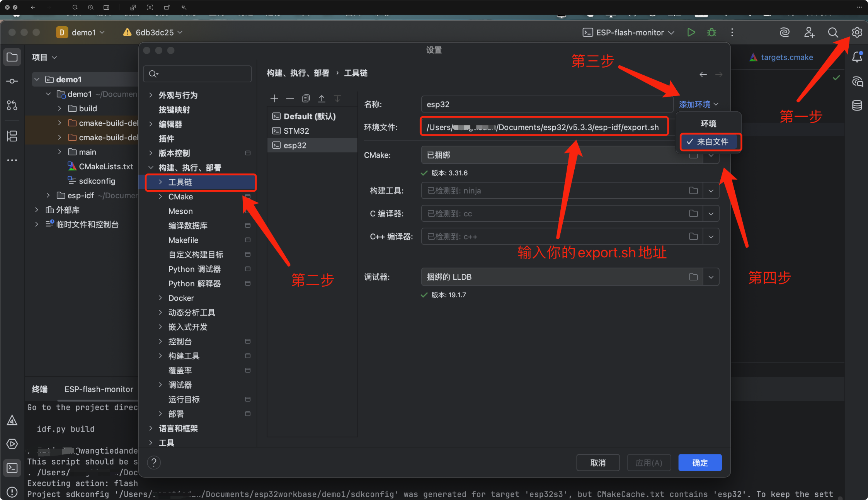Browse for debugger folder icon
Screen dimensions: 868x500
click(693, 277)
